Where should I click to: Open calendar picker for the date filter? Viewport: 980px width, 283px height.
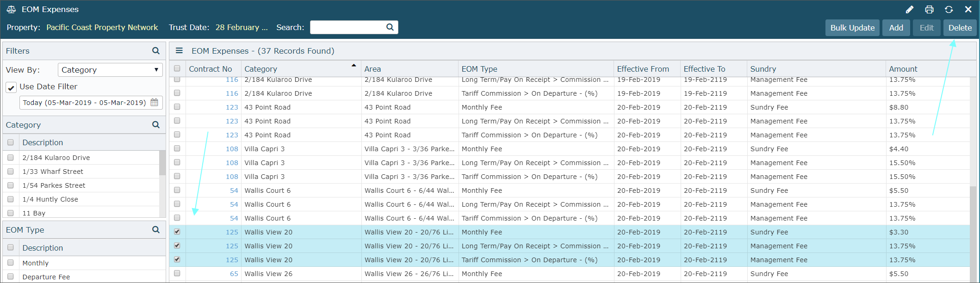(155, 103)
